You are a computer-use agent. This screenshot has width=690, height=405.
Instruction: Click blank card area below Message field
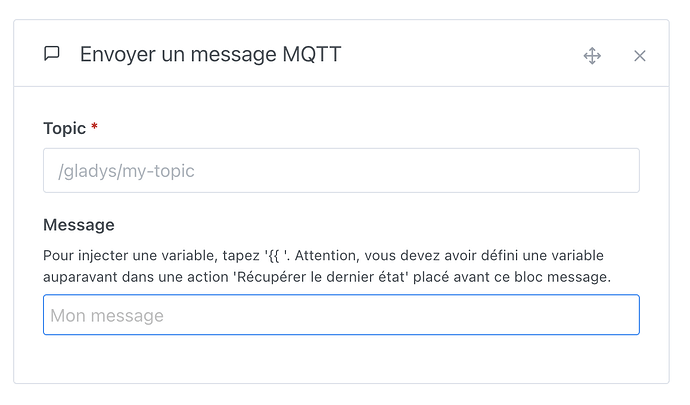[341, 358]
